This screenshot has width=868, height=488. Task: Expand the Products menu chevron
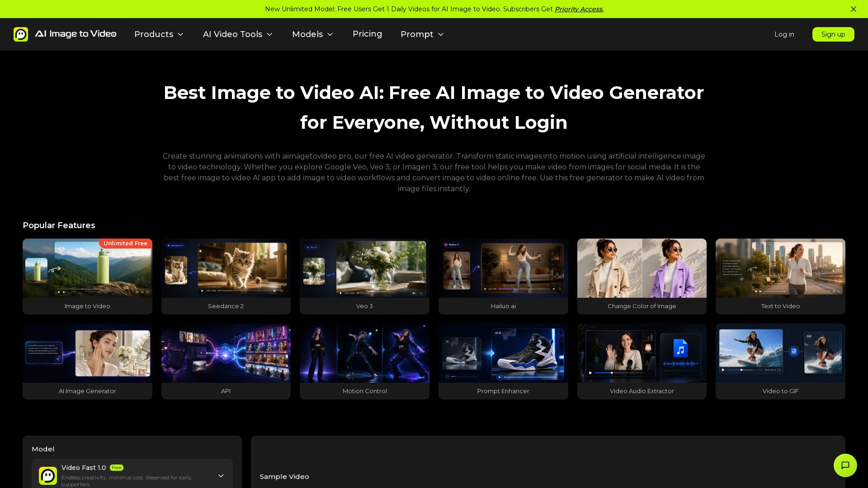point(180,34)
